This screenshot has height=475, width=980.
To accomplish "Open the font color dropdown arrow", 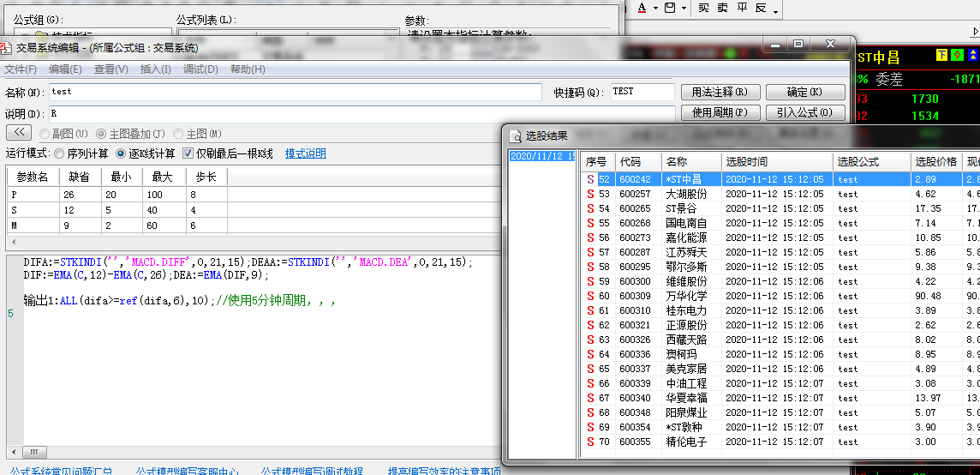I will pyautogui.click(x=655, y=9).
